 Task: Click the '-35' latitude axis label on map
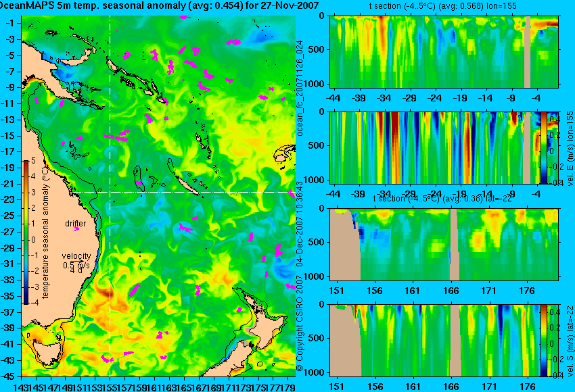click(x=8, y=295)
